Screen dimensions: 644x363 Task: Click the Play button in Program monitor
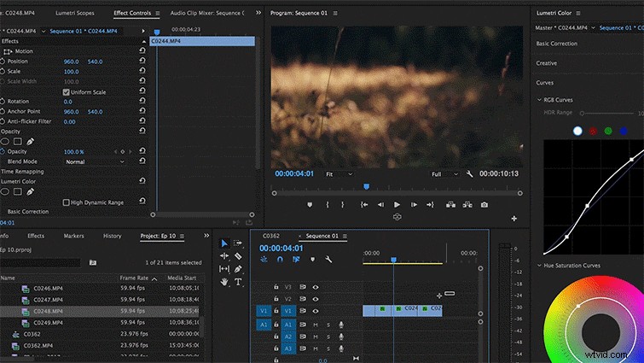click(397, 205)
